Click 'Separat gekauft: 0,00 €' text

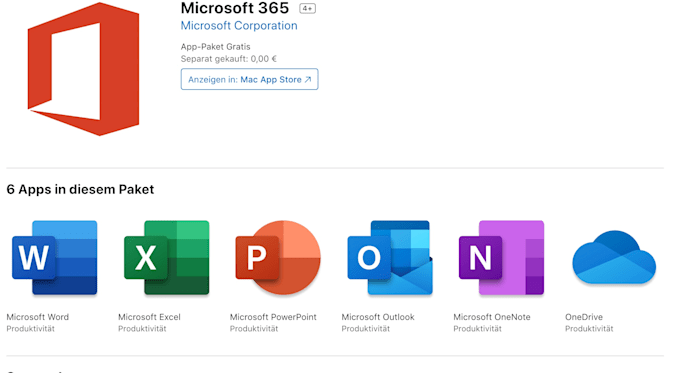(x=229, y=59)
